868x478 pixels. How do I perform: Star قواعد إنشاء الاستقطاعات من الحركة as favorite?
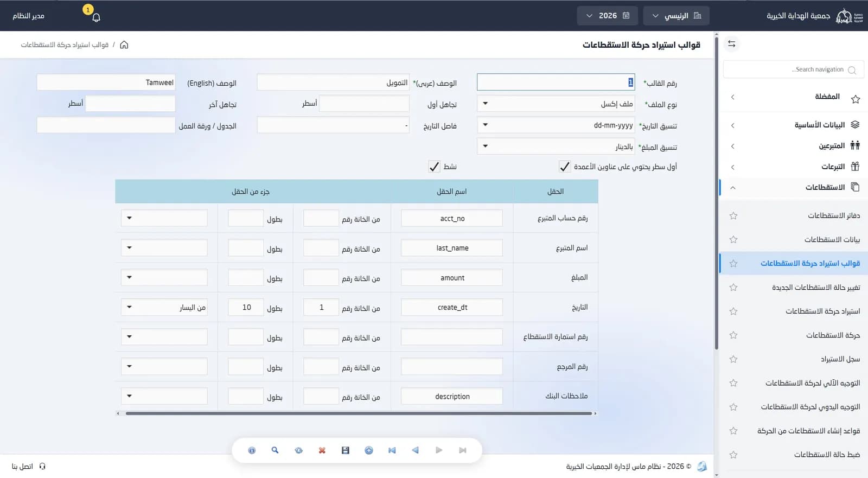coord(733,431)
